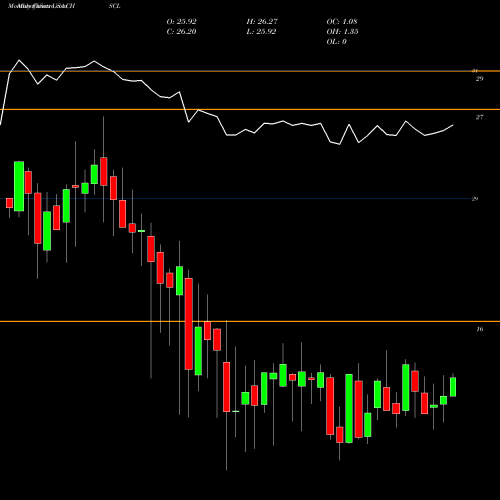Click the OL: 0 value
The image size is (500, 500).
337,42
